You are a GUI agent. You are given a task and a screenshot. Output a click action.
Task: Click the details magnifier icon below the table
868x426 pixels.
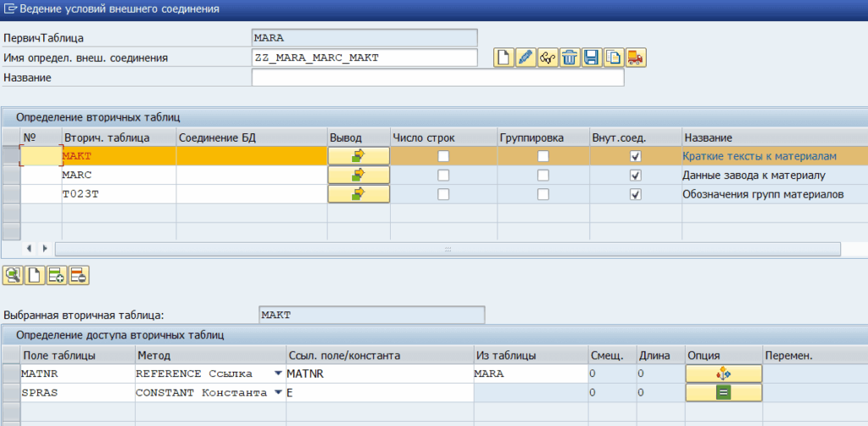14,275
